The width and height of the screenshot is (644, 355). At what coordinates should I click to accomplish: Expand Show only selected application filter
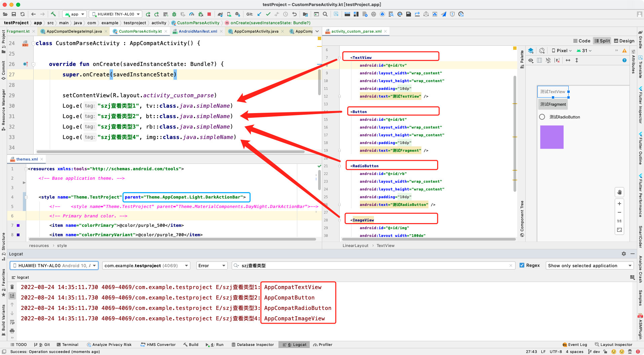click(x=590, y=265)
